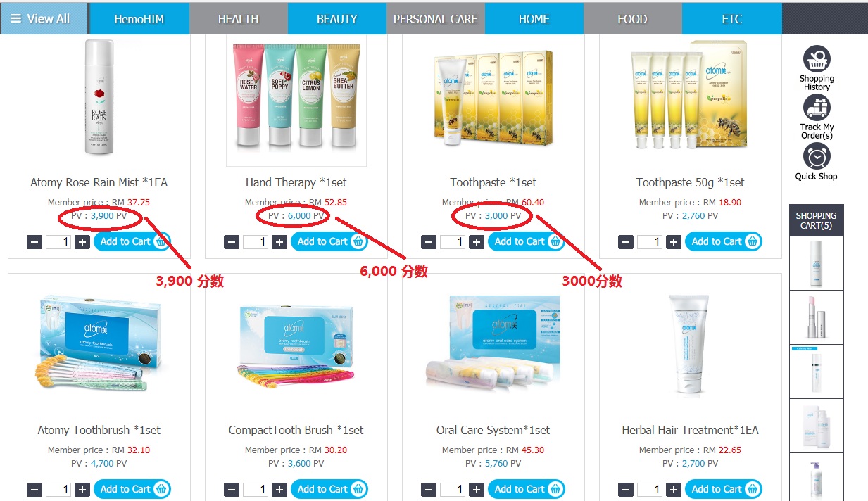The width and height of the screenshot is (868, 501).
Task: Open the Shopping History icon
Action: tap(817, 59)
